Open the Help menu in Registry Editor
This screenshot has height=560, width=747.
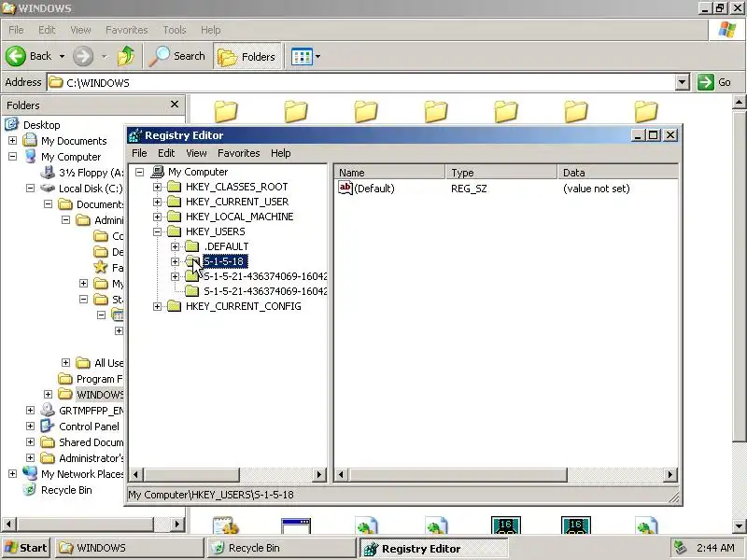point(281,153)
